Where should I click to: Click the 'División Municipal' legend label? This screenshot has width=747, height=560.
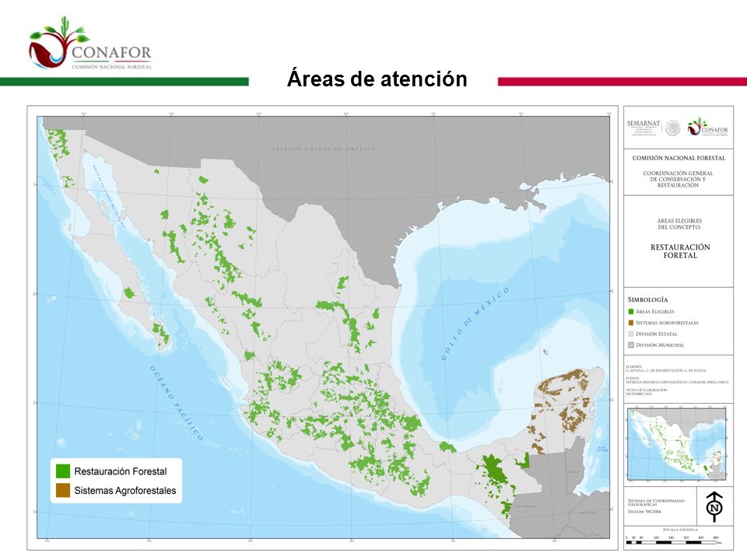[660, 345]
